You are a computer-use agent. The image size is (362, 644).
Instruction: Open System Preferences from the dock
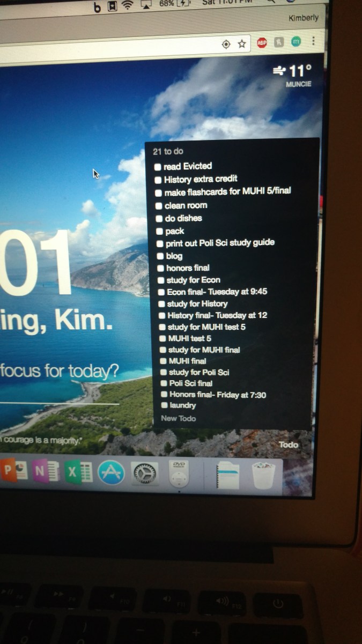(x=145, y=473)
